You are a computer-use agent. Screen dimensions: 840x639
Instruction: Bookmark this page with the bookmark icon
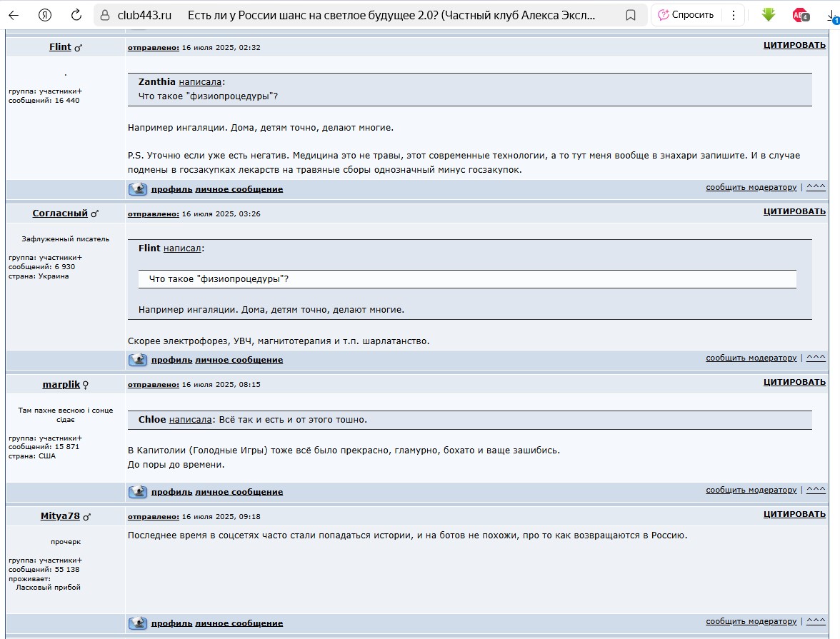(631, 15)
